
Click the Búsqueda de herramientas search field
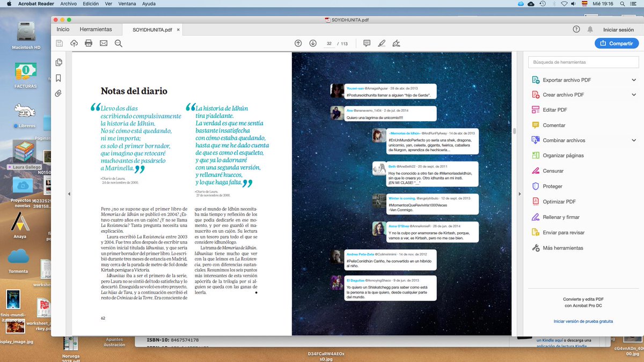(583, 62)
